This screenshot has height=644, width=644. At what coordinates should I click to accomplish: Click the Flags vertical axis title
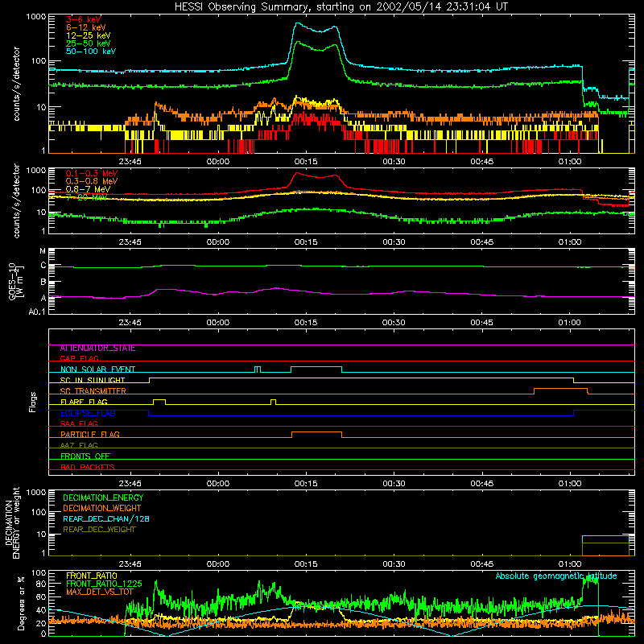tap(33, 402)
